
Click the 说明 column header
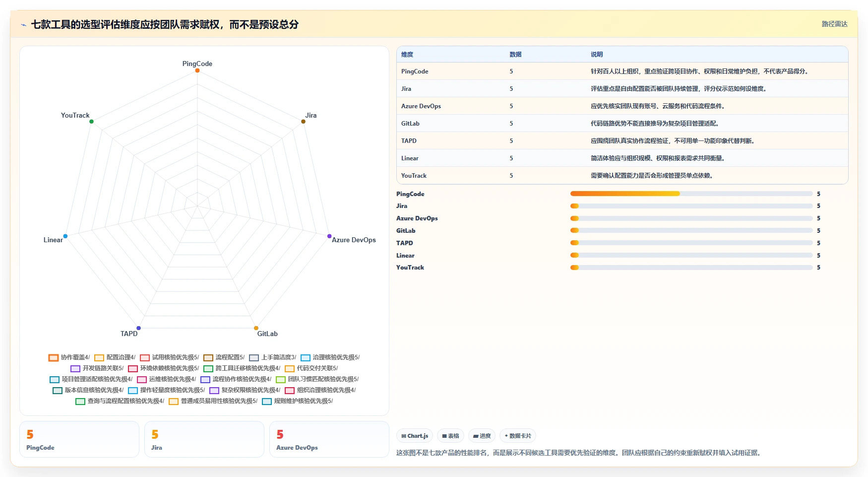[597, 55]
